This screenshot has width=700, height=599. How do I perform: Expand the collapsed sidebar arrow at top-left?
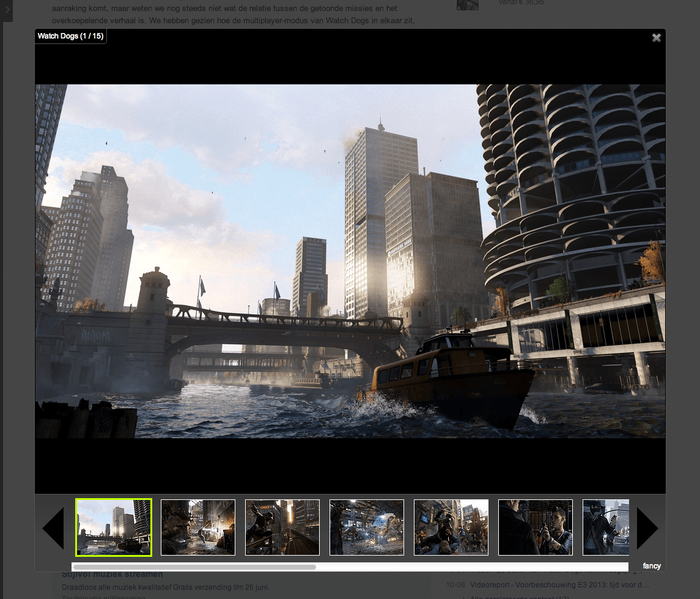(x=6, y=10)
